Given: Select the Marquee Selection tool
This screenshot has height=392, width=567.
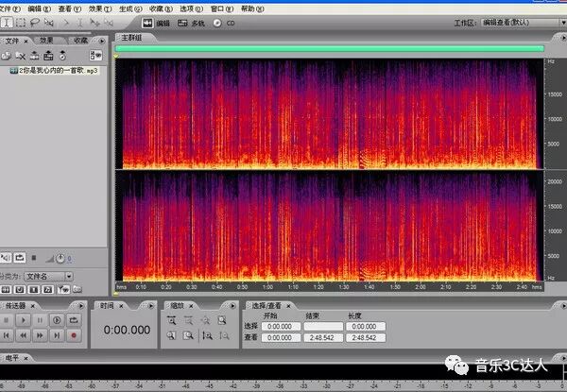Looking at the screenshot, I should (x=20, y=23).
